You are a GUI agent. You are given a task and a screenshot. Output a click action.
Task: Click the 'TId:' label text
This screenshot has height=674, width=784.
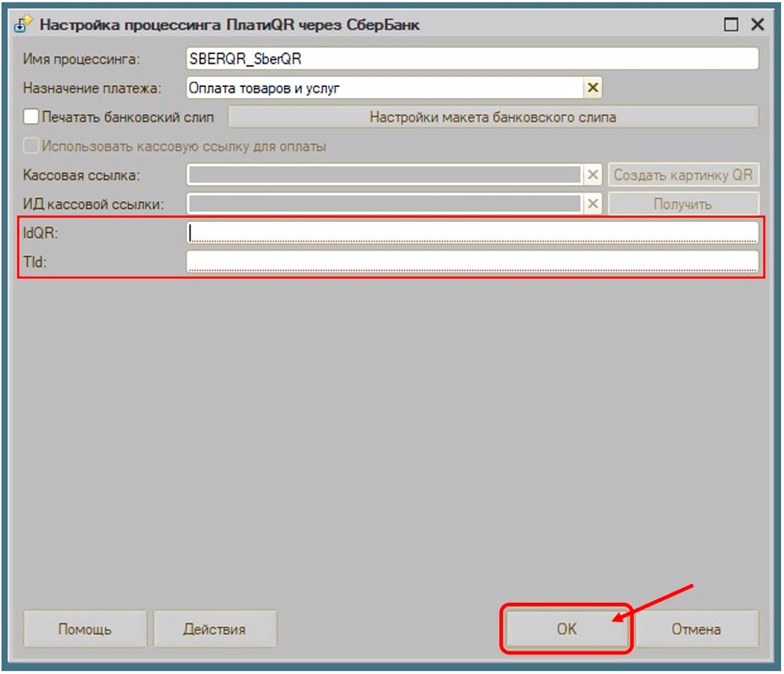coord(34,262)
